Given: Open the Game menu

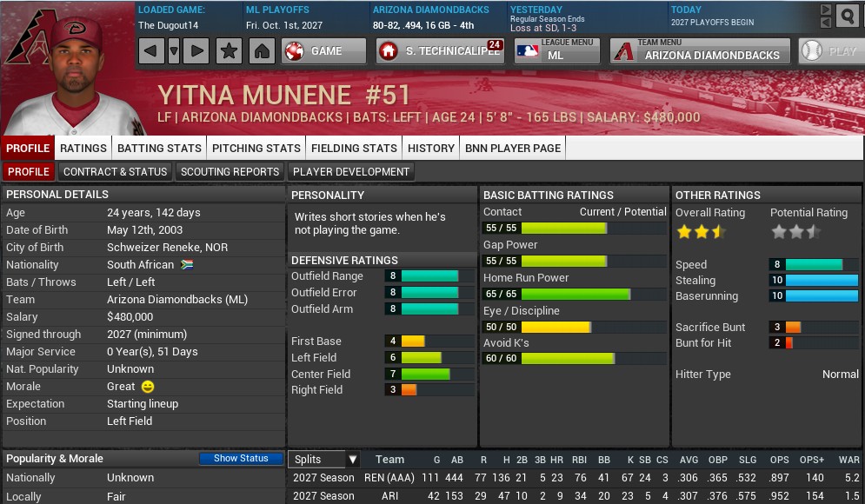Looking at the screenshot, I should coord(323,51).
